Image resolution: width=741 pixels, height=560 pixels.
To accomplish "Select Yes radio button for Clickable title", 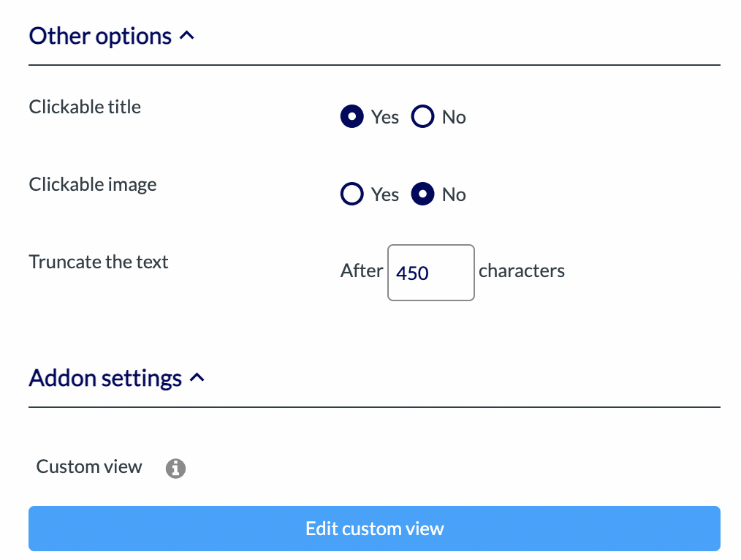I will pos(352,117).
